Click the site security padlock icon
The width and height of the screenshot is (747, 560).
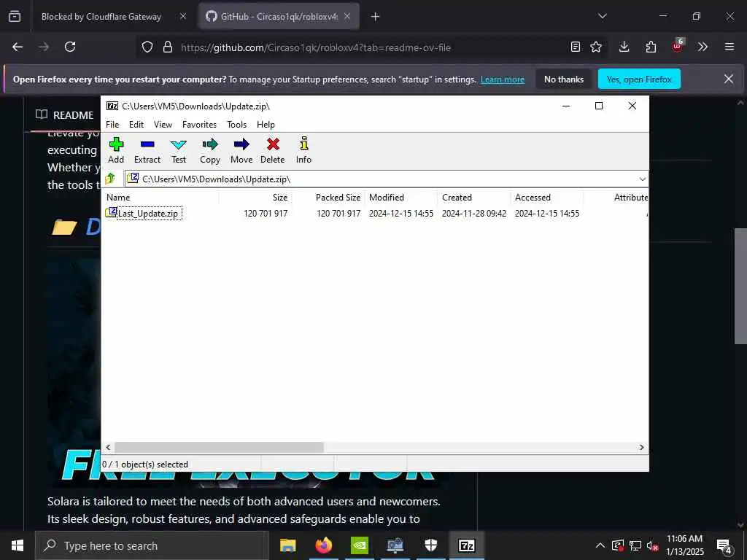pos(167,47)
